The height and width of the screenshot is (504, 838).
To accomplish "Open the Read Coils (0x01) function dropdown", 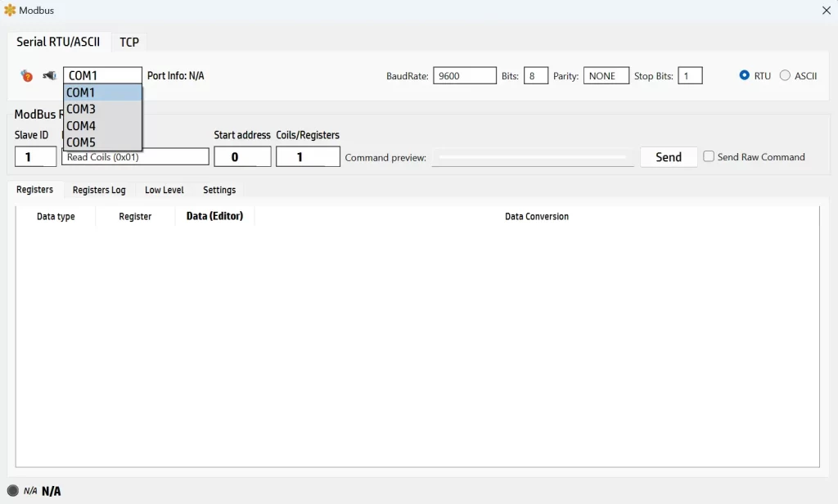I will [135, 157].
